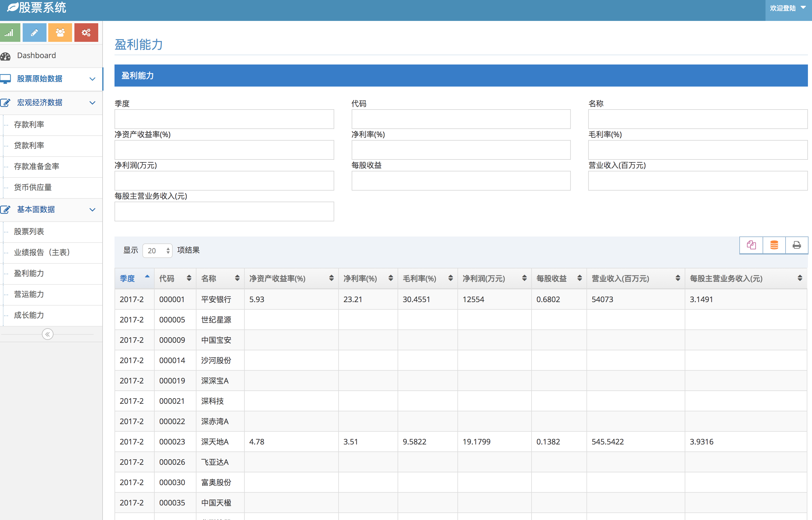Go to 营运能力 page in sidebar
The height and width of the screenshot is (520, 812).
(x=29, y=294)
